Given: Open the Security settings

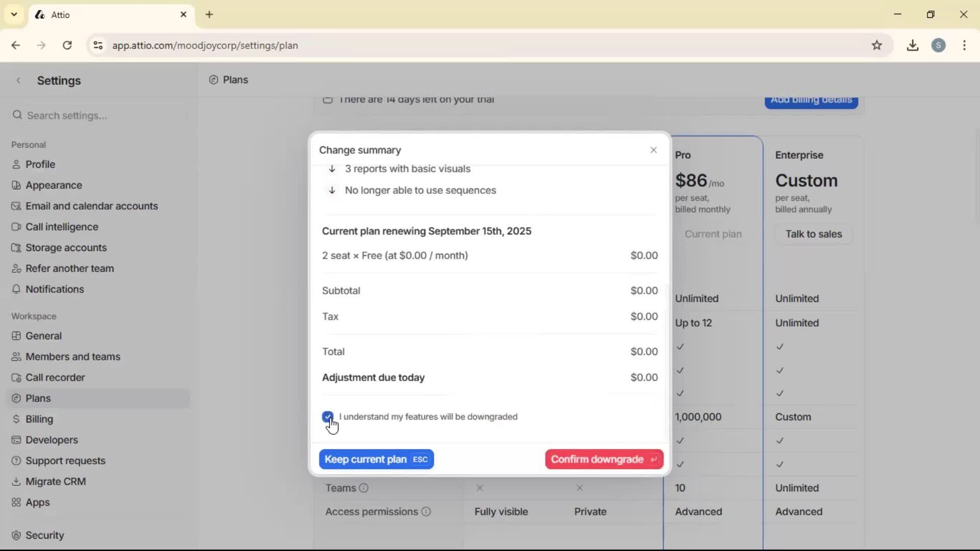Looking at the screenshot, I should click(x=45, y=535).
